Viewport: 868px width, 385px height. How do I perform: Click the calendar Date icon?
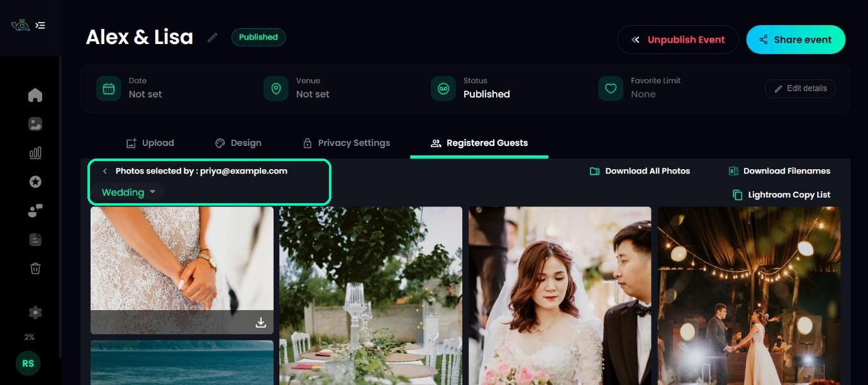click(x=109, y=89)
